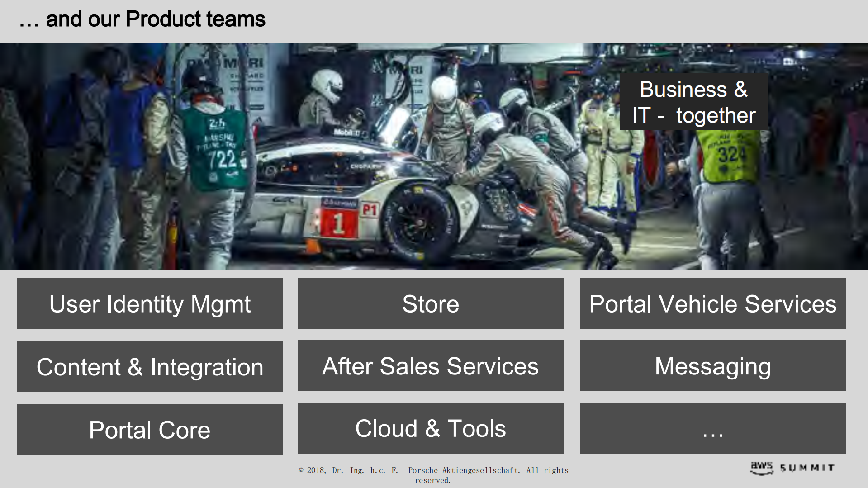Click the User Identity Mgmt box
This screenshot has height=488, width=868.
click(150, 303)
